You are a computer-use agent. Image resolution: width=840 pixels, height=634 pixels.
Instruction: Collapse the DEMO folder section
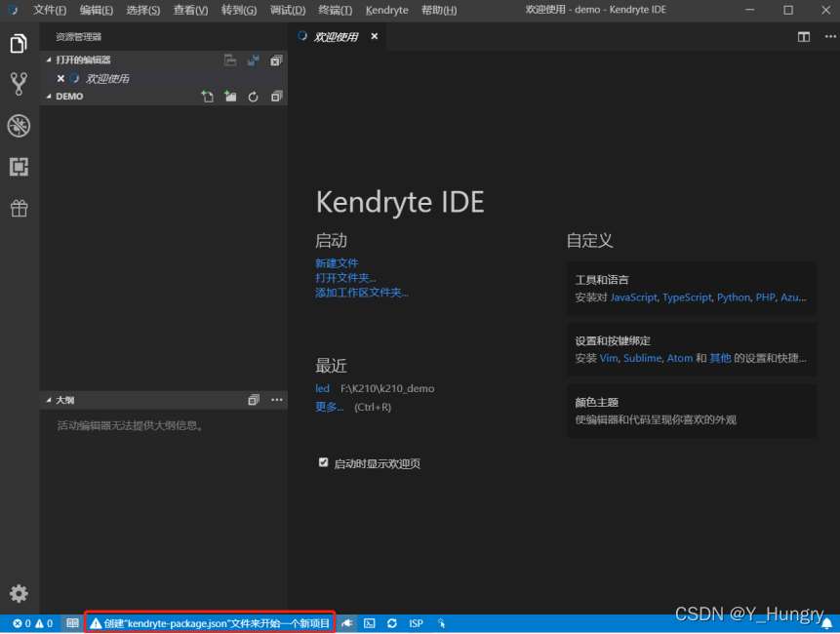point(49,97)
